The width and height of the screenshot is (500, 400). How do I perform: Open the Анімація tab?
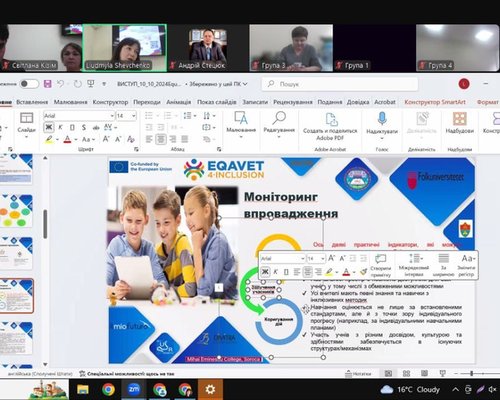tap(179, 102)
